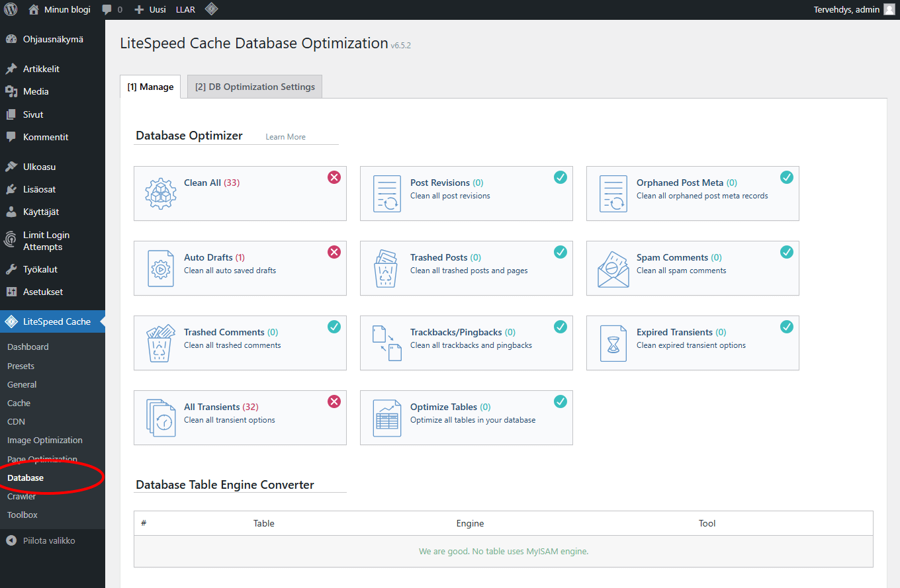900x588 pixels.
Task: Click the green check on Post Revisions
Action: 561,177
